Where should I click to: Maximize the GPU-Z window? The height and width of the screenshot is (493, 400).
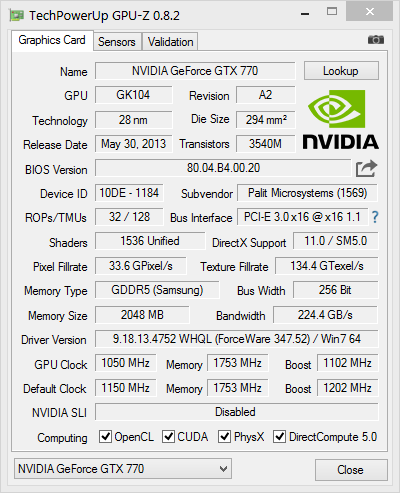point(332,12)
